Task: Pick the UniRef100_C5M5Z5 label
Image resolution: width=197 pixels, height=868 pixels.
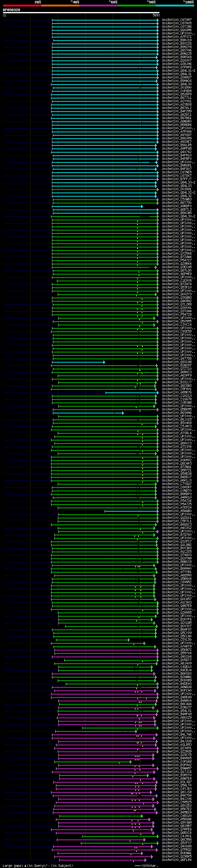Action: [177, 802]
